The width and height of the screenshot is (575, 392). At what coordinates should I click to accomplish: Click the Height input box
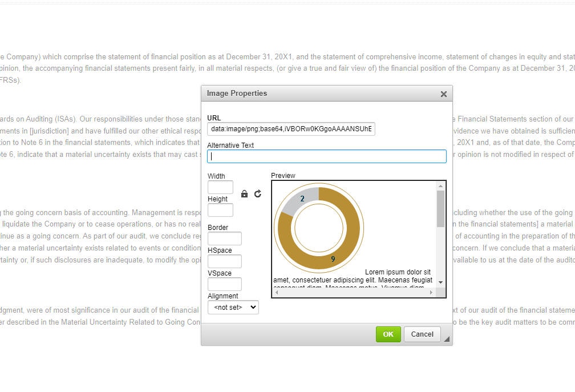220,210
